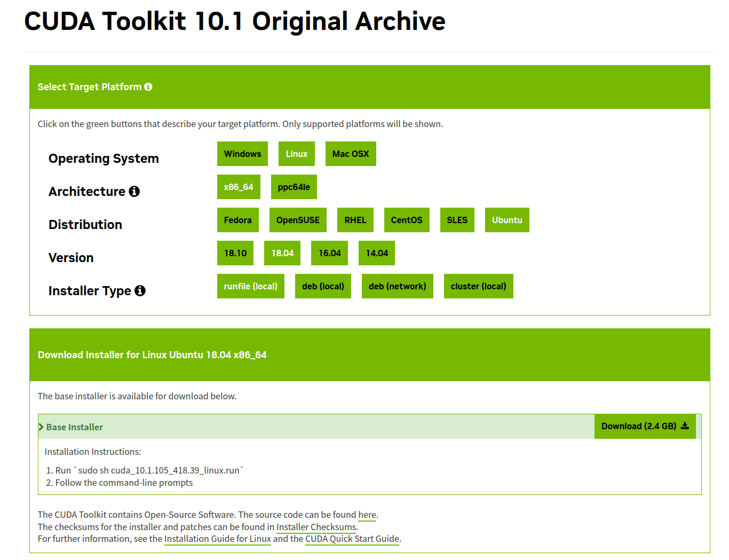
Task: Choose deb (local) installer type
Action: click(x=323, y=286)
